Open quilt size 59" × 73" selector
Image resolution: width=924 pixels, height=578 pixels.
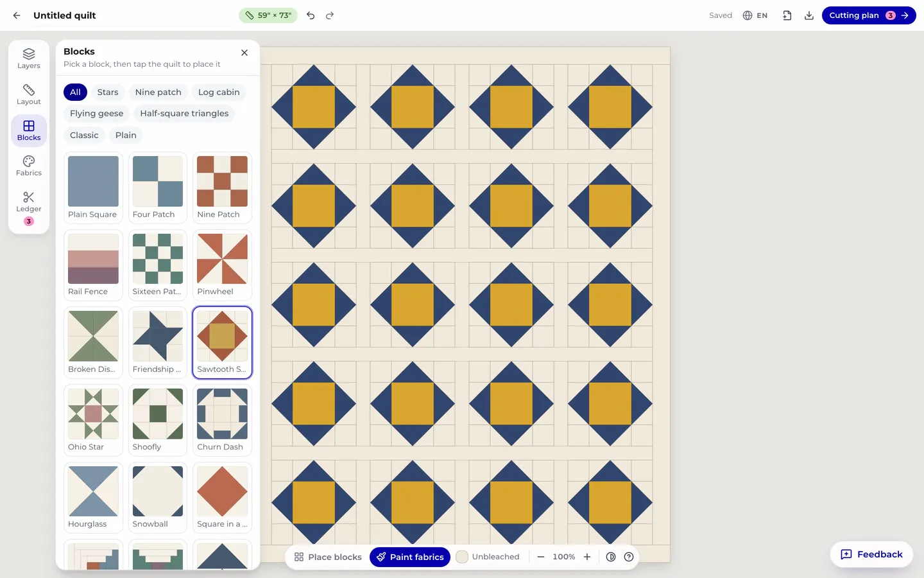[x=268, y=15]
